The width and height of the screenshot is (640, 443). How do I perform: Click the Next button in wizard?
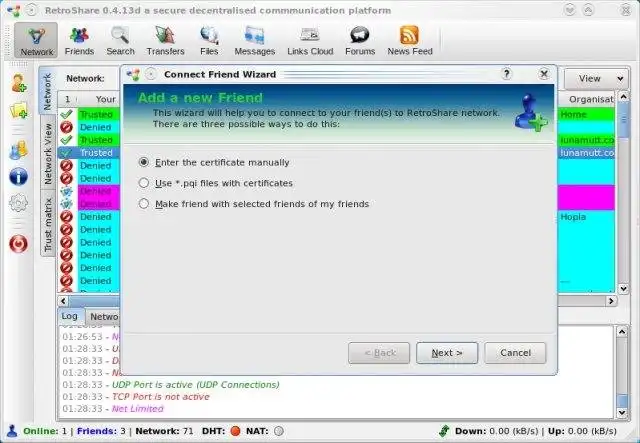coord(447,353)
